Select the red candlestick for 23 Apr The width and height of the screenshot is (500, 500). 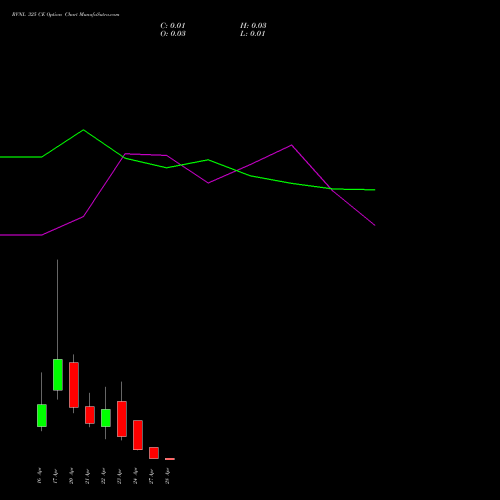122,419
